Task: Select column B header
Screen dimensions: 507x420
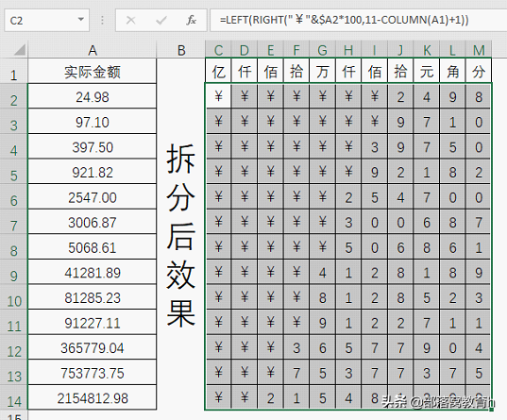Action: [181, 50]
